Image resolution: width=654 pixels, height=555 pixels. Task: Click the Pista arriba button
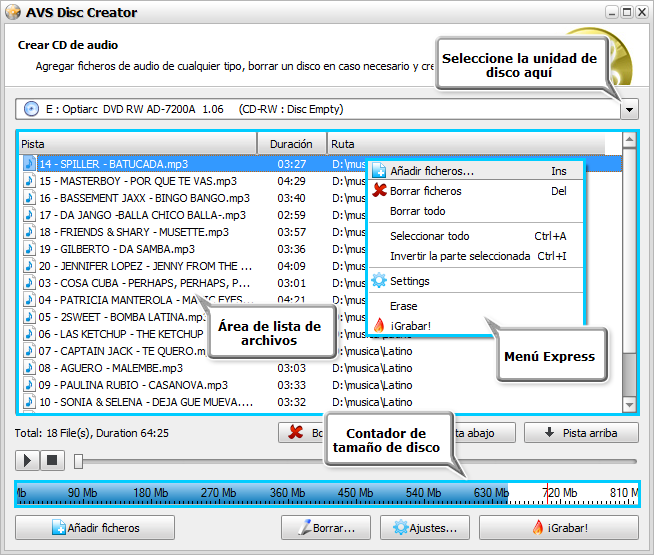[581, 433]
